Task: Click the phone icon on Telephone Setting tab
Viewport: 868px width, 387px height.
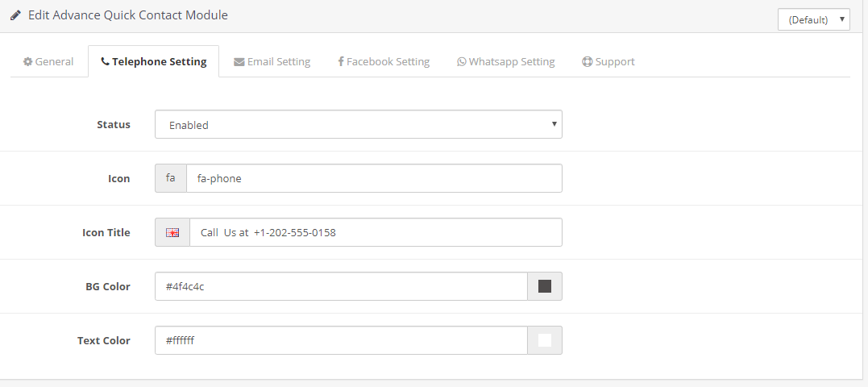Action: [x=106, y=62]
